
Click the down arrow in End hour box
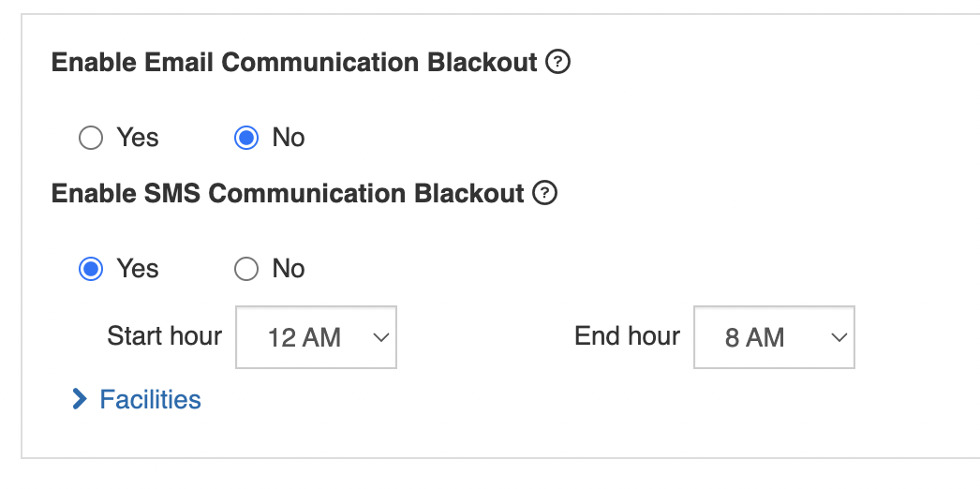click(x=839, y=338)
